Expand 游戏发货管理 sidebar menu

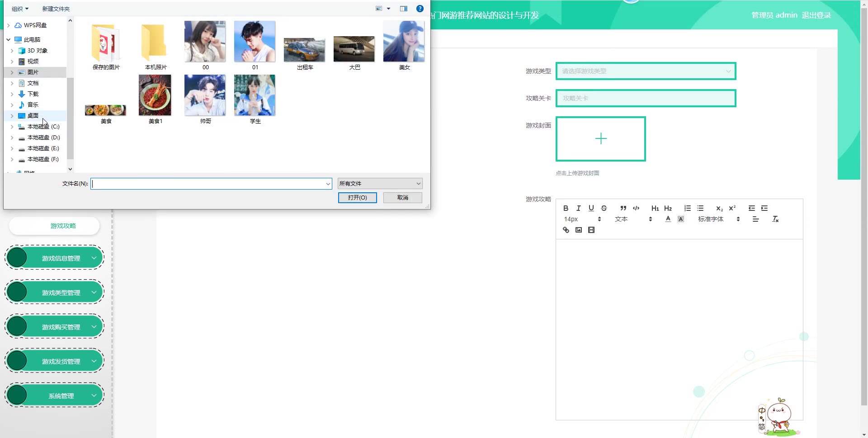coord(55,361)
